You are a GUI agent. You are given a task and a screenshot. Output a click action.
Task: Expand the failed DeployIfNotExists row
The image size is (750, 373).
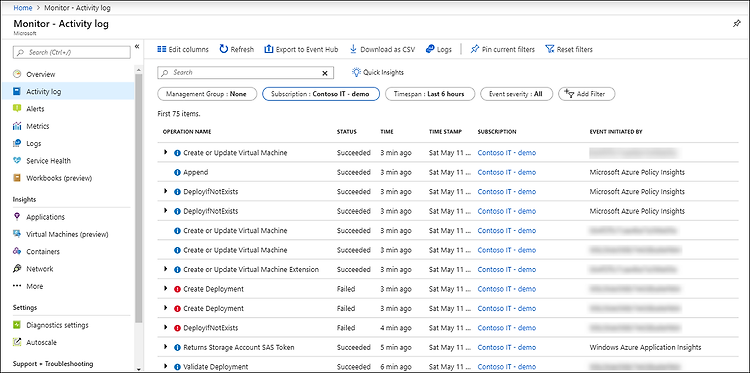[165, 328]
